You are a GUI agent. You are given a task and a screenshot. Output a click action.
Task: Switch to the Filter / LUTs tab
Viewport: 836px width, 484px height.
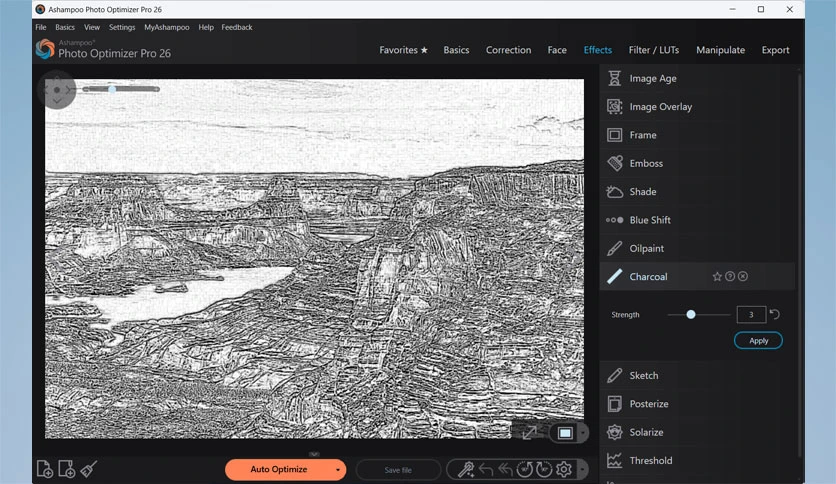tap(654, 50)
